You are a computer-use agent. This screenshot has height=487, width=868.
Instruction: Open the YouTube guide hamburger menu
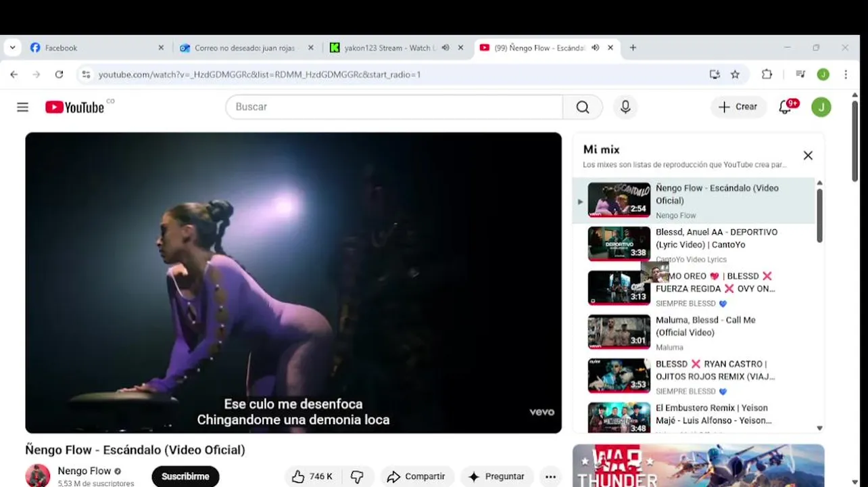(22, 107)
